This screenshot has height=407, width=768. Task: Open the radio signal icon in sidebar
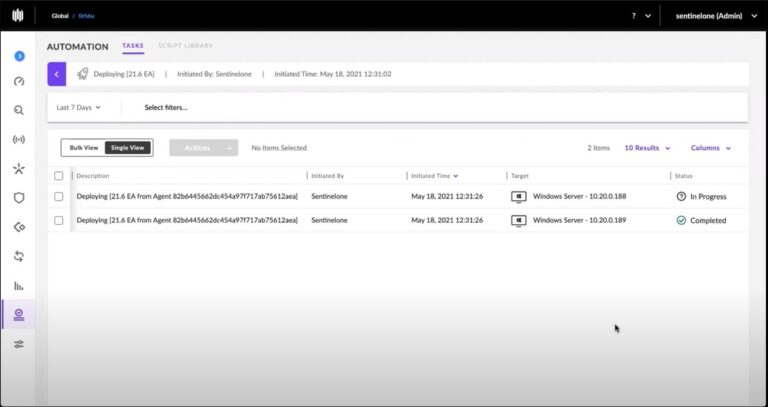point(19,140)
